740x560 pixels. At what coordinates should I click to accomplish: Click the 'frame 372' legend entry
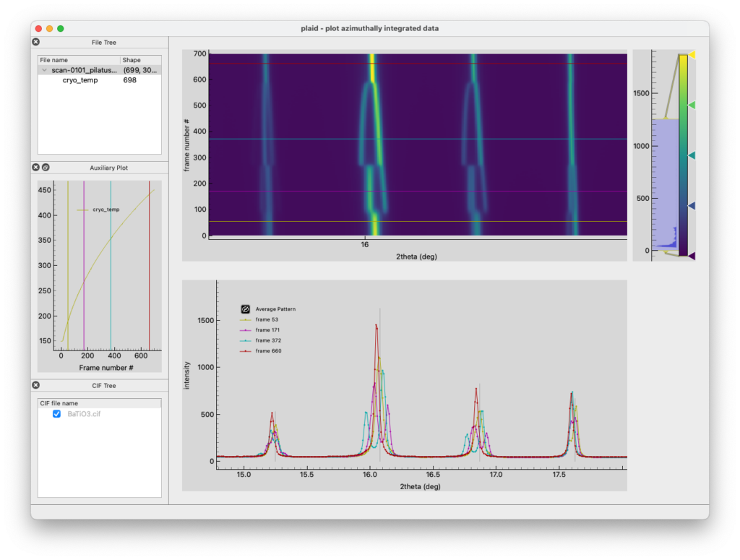[260, 340]
